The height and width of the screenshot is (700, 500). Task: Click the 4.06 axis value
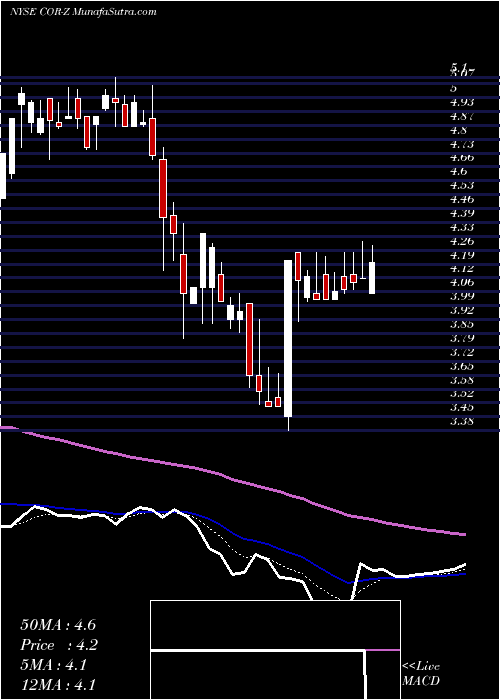pos(462,282)
